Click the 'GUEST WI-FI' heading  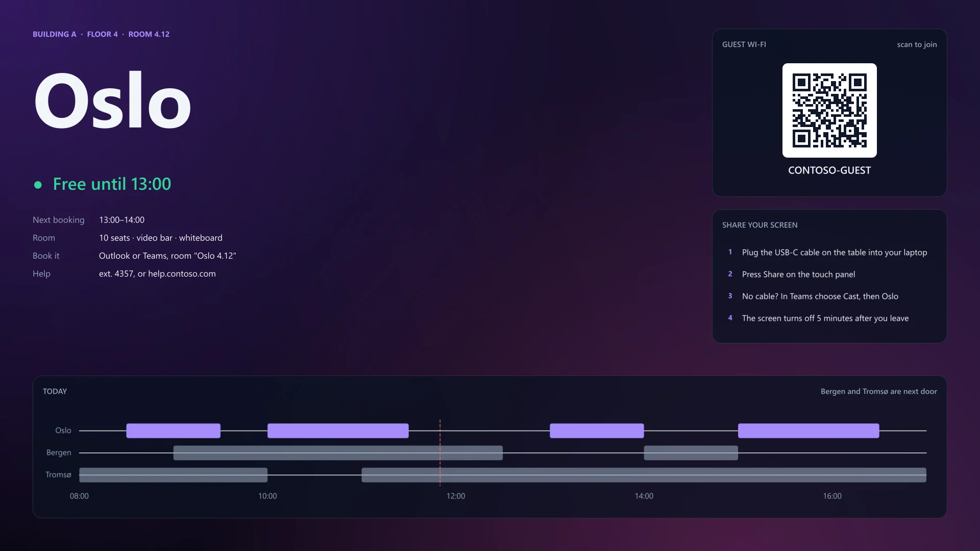(x=744, y=44)
